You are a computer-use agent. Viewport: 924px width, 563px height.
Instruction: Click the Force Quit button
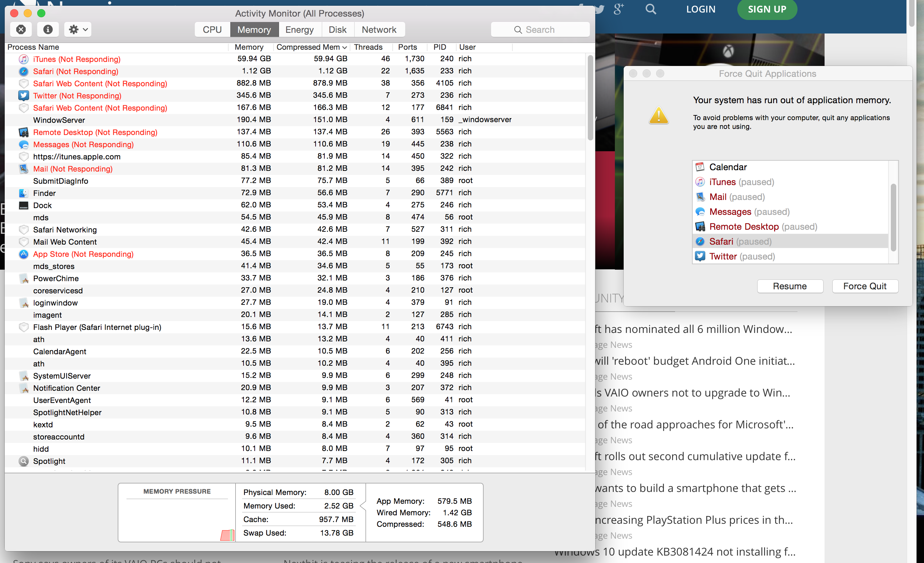tap(864, 286)
